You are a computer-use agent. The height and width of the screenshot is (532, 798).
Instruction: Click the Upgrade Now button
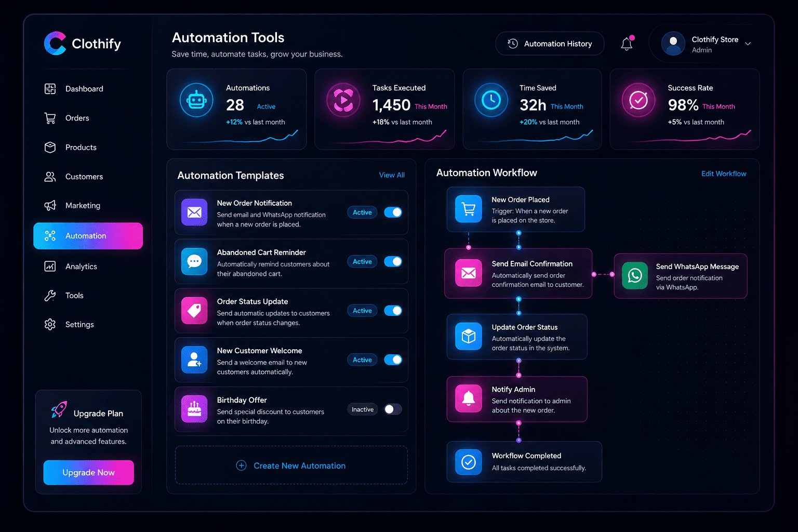point(89,472)
